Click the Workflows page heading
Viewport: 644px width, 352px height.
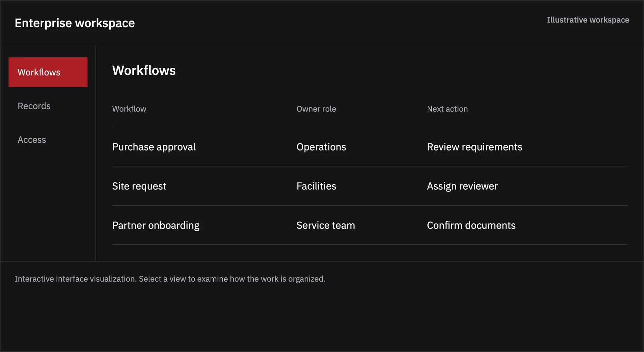pos(144,70)
